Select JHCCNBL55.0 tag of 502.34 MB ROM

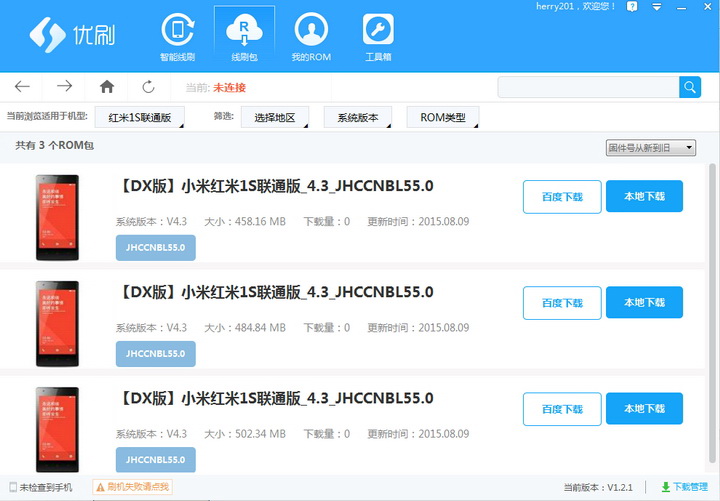click(156, 460)
